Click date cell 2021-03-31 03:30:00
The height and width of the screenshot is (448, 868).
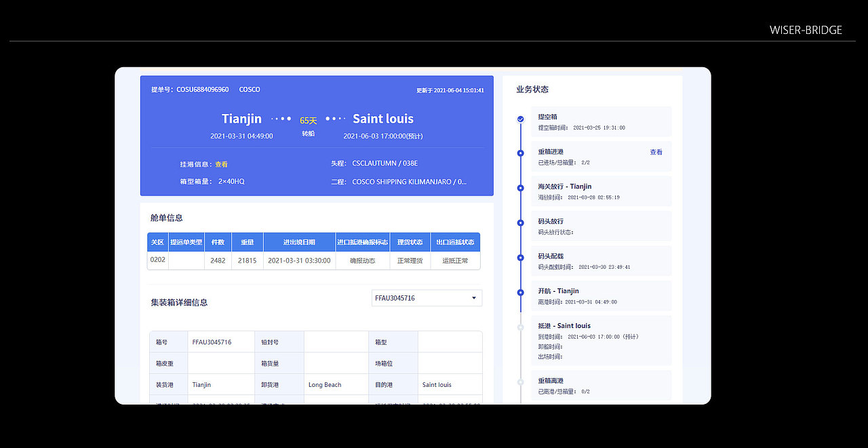pyautogui.click(x=299, y=261)
